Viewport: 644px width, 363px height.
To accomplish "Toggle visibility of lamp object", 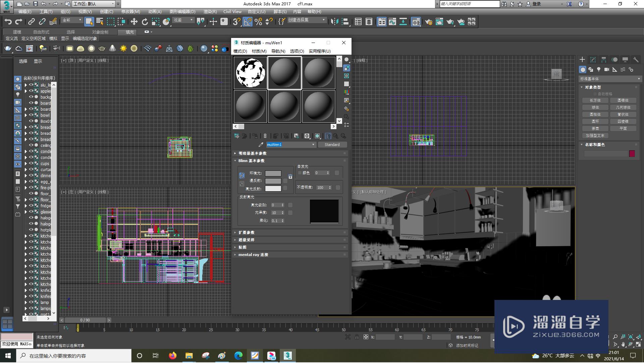I will pos(31,302).
